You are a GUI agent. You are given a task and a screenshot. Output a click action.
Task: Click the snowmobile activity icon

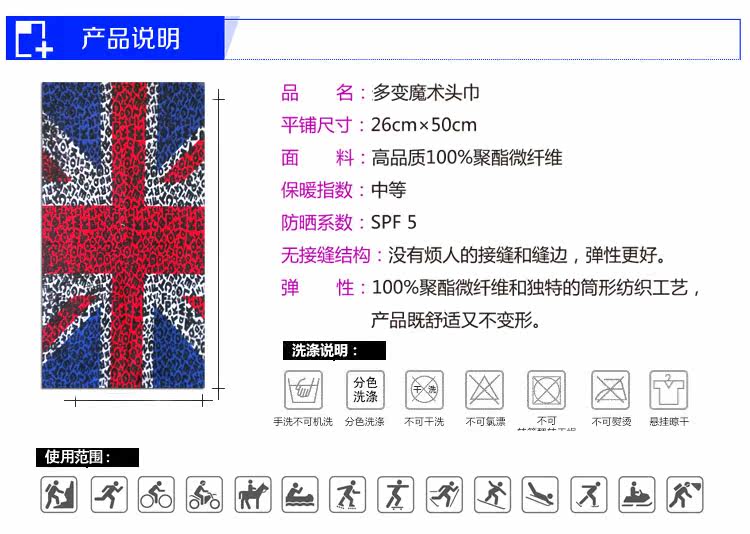(637, 494)
